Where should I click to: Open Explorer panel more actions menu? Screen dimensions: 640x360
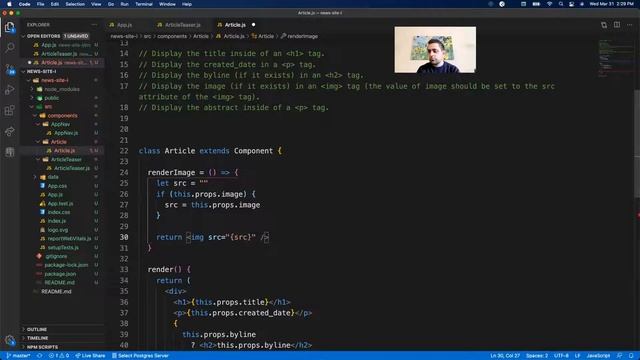[94, 25]
